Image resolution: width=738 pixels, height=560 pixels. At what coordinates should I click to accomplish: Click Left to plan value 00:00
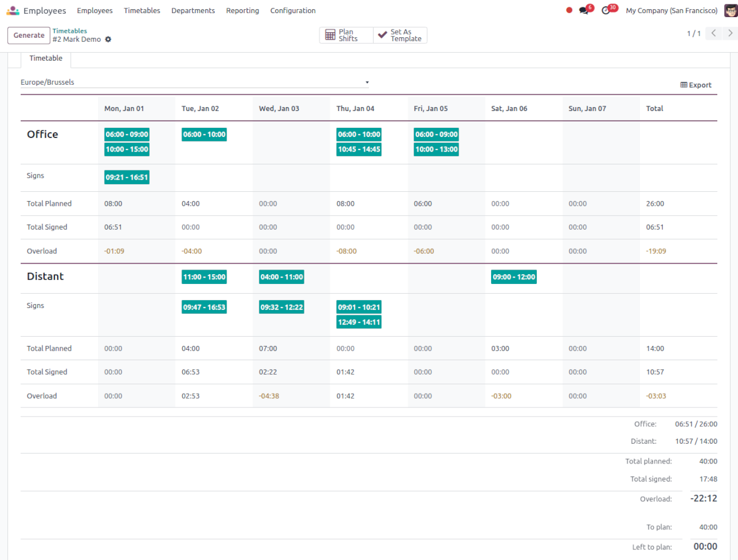point(705,547)
